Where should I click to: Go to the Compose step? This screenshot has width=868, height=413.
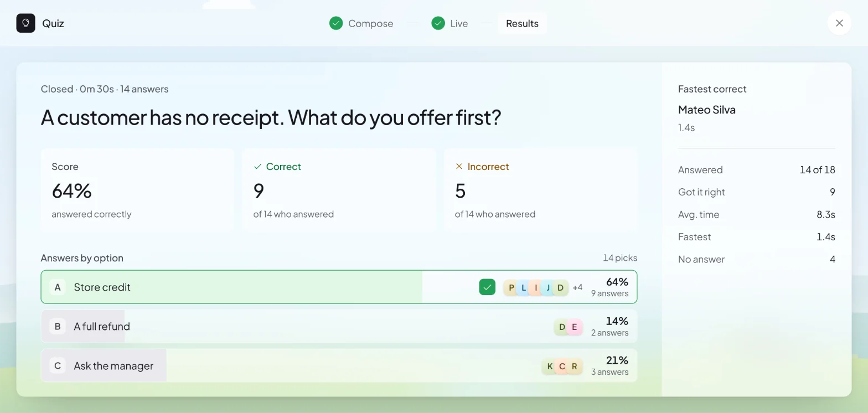pyautogui.click(x=361, y=23)
